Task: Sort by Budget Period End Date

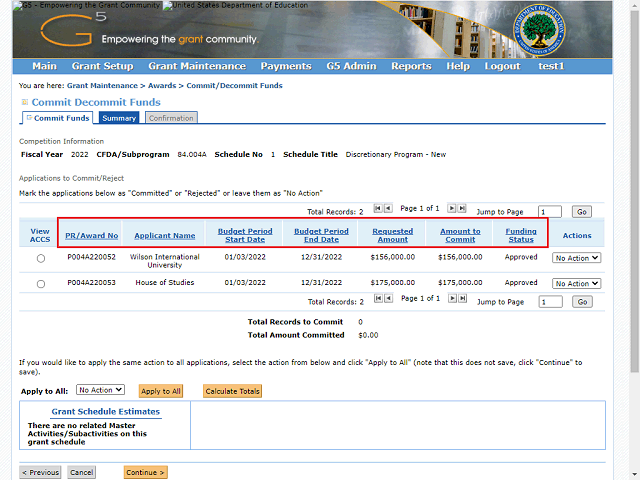Action: click(x=321, y=236)
